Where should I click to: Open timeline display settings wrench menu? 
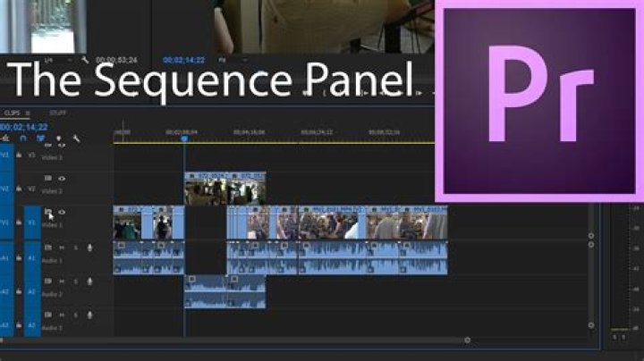point(76,139)
